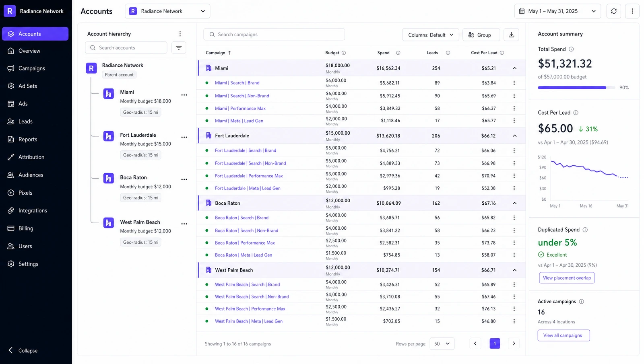Navigate to Attribution in the sidebar
The width and height of the screenshot is (644, 364).
tap(31, 157)
